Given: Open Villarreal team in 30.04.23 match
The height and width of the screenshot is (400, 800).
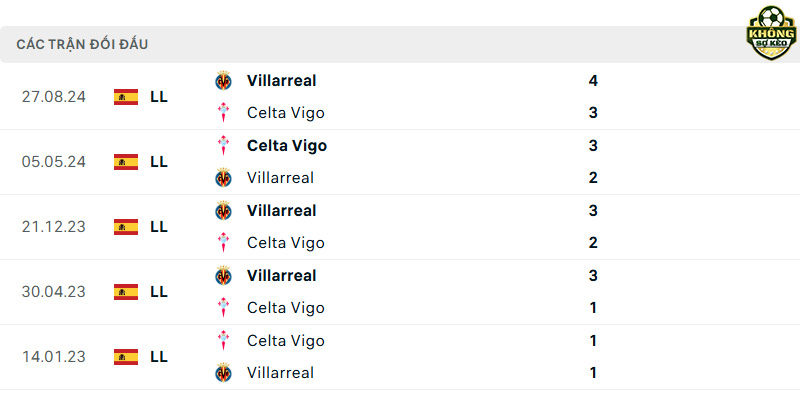Looking at the screenshot, I should pyautogui.click(x=282, y=276).
